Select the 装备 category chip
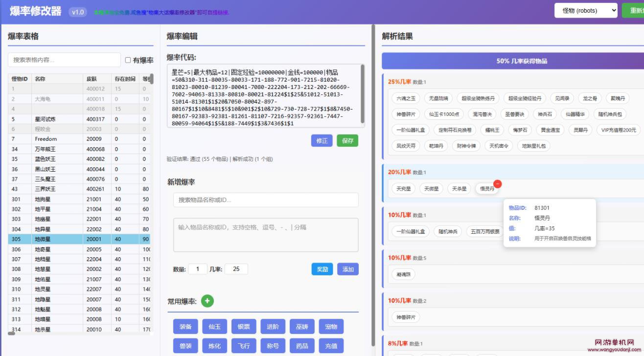 (x=185, y=327)
